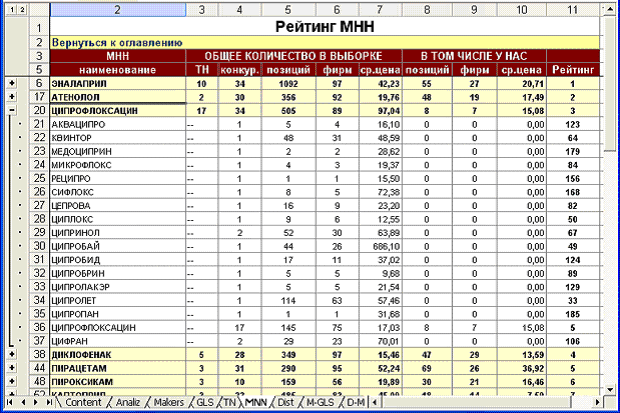Select column header 5
Image resolution: width=620 pixels, height=413 pixels.
pos(288,9)
